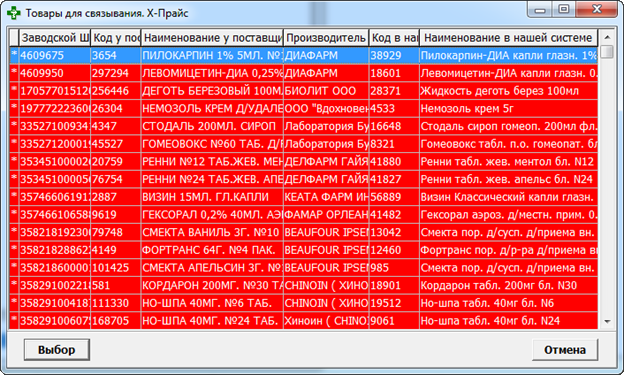Image resolution: width=624 pixels, height=375 pixels.
Task: Click our system code 18601
Action: pyautogui.click(x=394, y=73)
